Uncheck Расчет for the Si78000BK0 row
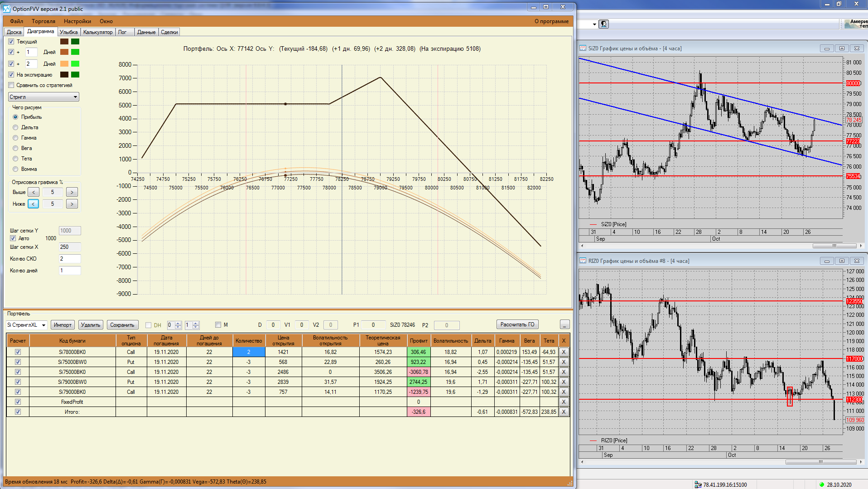Viewport: 868px width, 489px height. tap(18, 352)
